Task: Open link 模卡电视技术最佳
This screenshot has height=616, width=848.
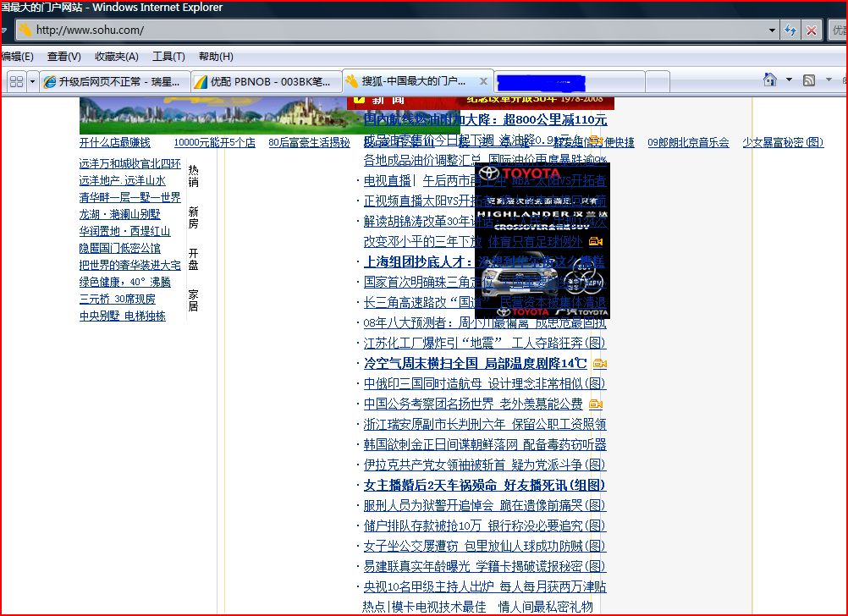Action: coord(439,607)
